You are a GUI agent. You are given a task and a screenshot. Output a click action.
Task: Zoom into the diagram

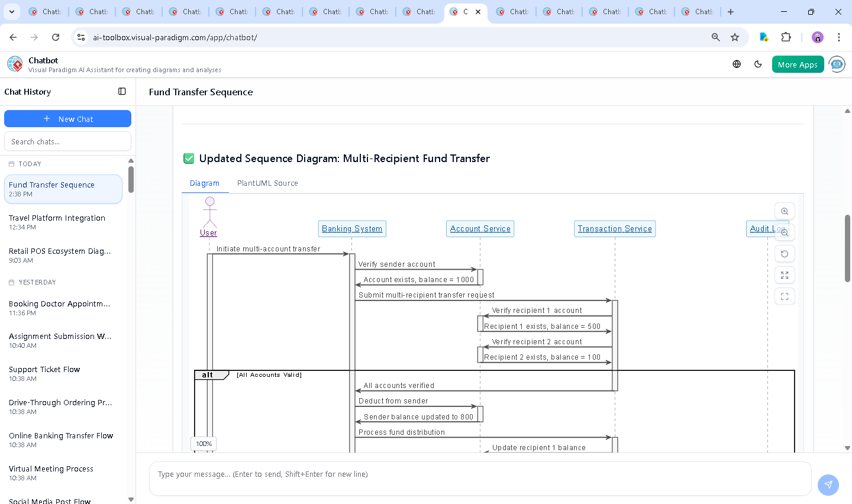(x=785, y=211)
